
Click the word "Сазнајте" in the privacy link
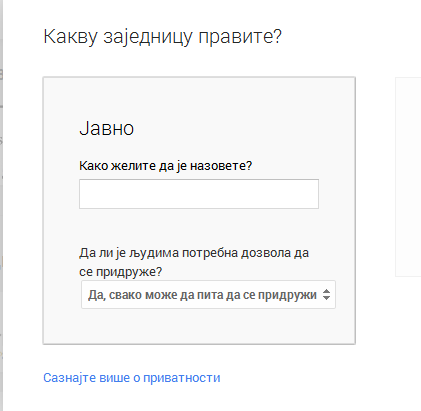pos(70,378)
